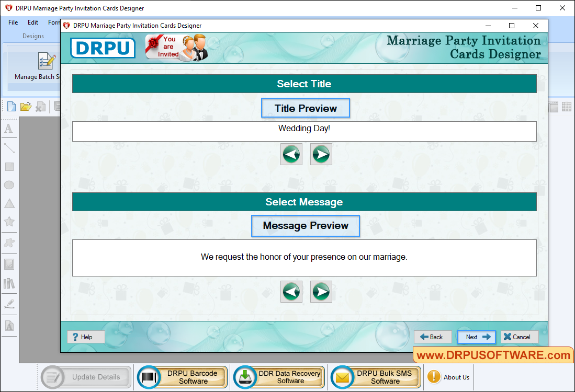Open the Insert Image tool
The width and height of the screenshot is (575, 392).
coord(9,264)
